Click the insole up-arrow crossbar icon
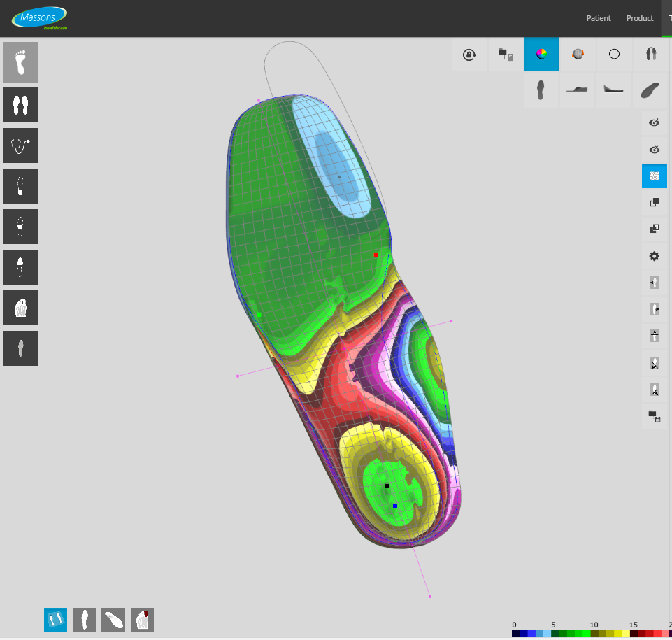Viewport: 672px width, 640px height. (654, 336)
